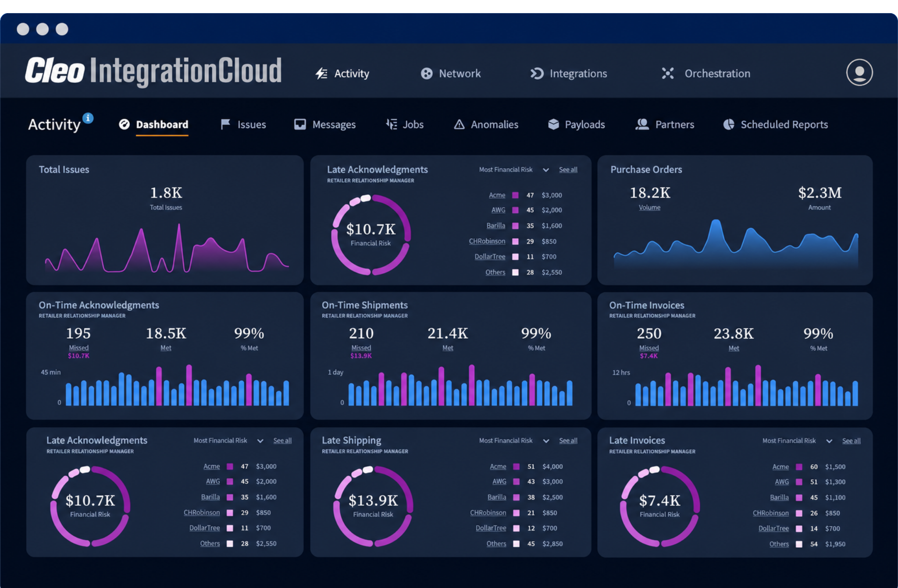The width and height of the screenshot is (898, 588).
Task: Open the user profile avatar
Action: (859, 72)
